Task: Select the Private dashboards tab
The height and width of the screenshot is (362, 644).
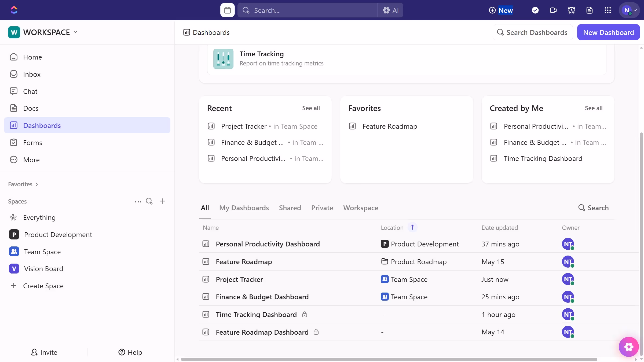Action: coord(322,208)
